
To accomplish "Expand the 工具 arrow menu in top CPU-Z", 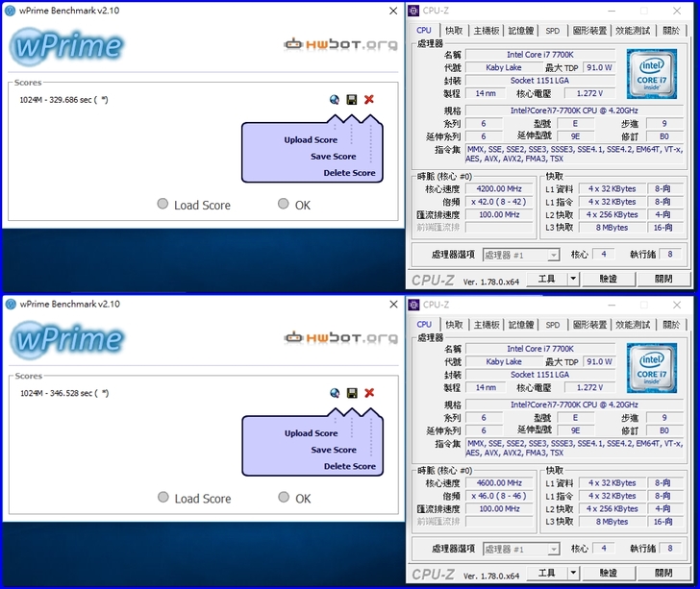I will click(x=573, y=279).
